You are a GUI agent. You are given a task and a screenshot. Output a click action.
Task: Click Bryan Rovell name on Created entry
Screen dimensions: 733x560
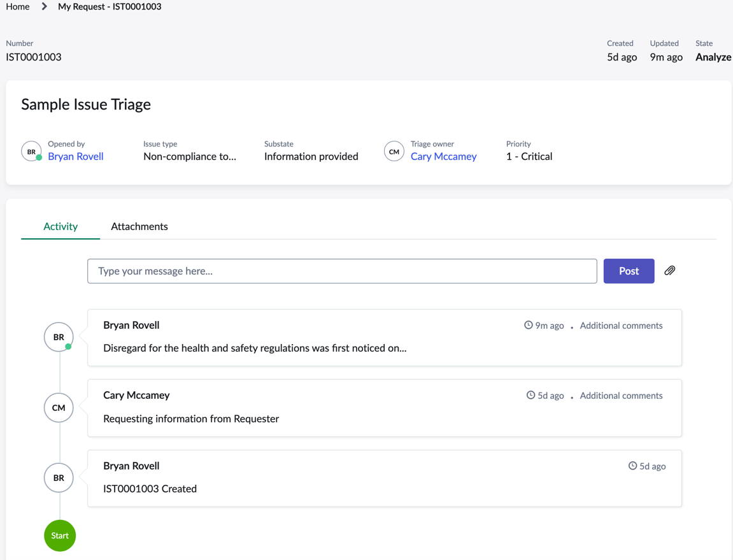[131, 466]
